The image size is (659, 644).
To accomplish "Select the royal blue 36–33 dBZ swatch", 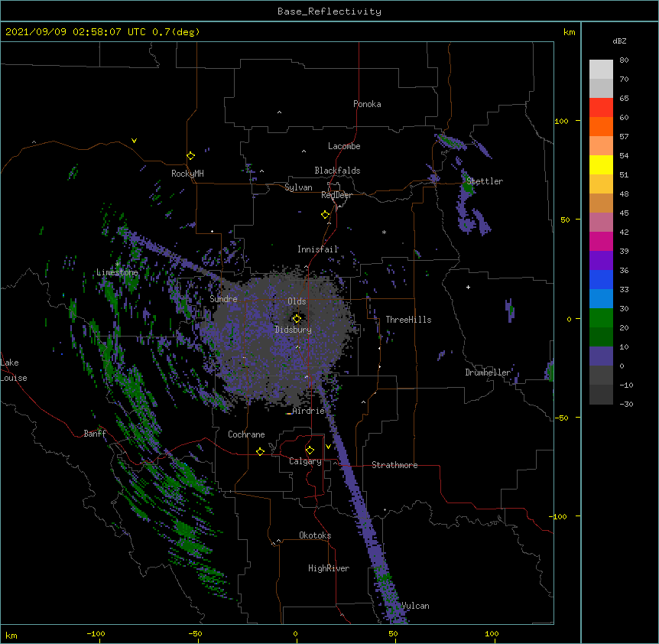I will [x=601, y=279].
